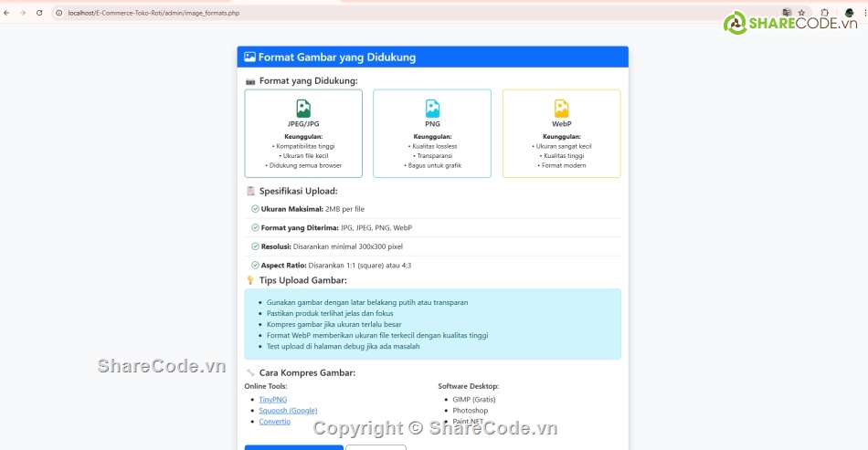Click the WebP yellow image file icon

point(561,109)
